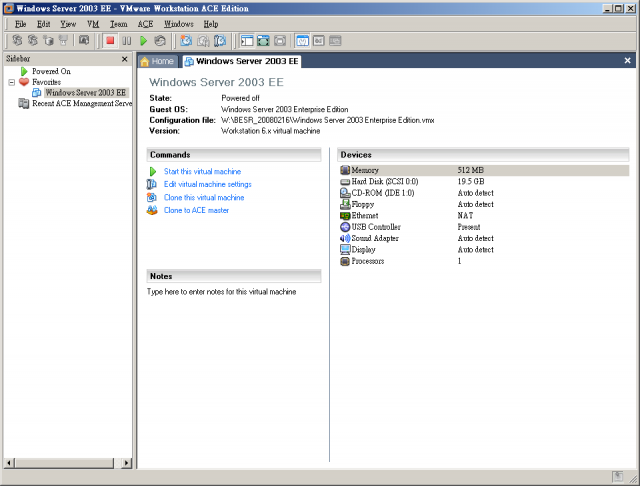Viewport: 640px width, 486px height.
Task: Open the Snapshot Manager toolbar icon
Action: pos(220,41)
